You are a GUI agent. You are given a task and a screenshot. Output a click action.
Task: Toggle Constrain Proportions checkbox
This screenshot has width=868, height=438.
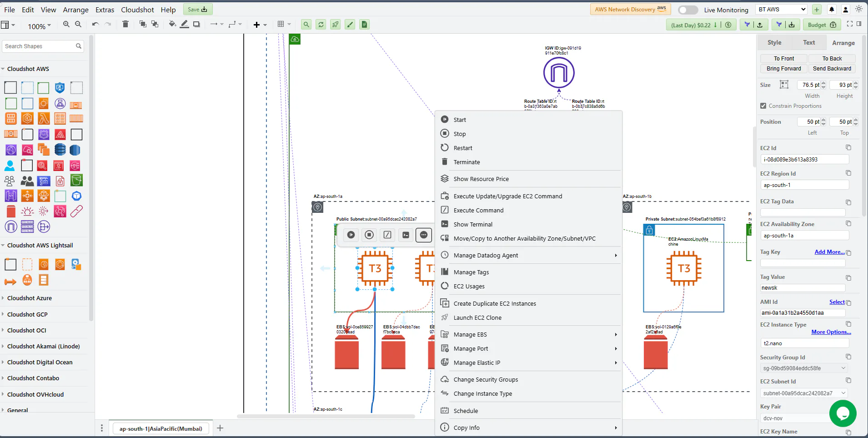(x=763, y=106)
